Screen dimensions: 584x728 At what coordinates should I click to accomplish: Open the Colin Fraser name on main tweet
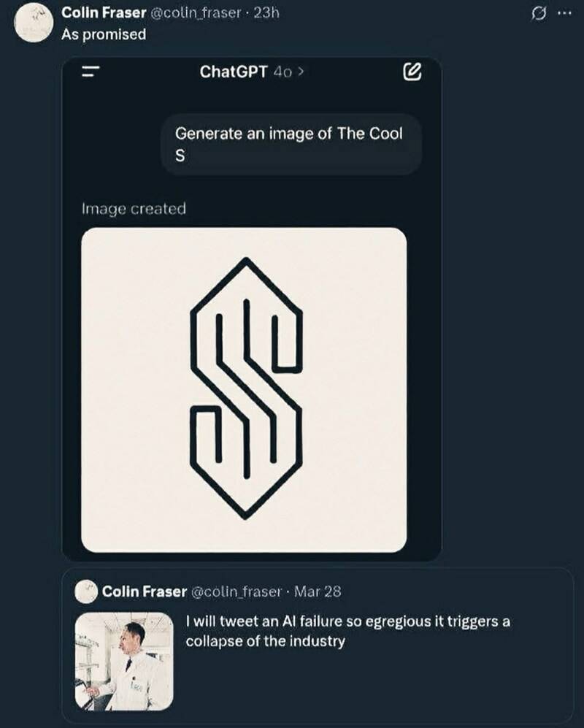click(103, 13)
